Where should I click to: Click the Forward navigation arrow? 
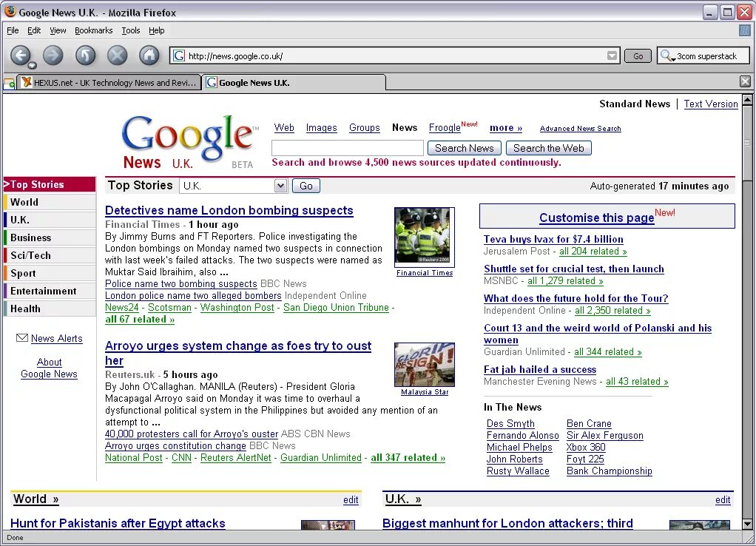53,55
